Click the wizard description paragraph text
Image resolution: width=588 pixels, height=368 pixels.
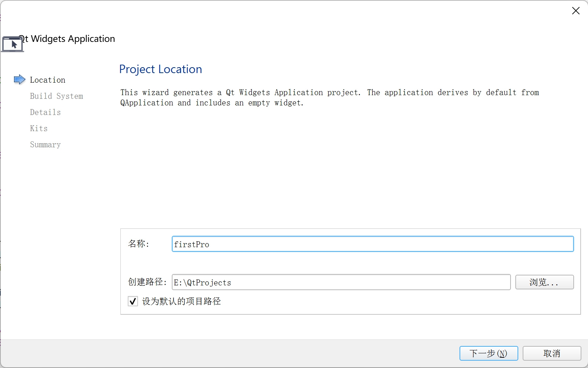[x=330, y=98]
